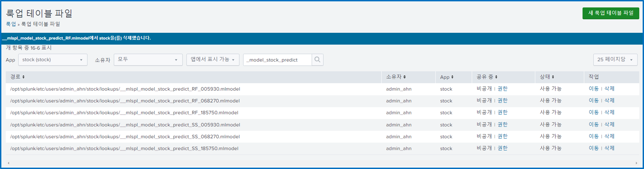Viewport: 644px width, 169px height.
Task: Select path ending predict_RF_005930.mlmodel
Action: tap(125, 89)
